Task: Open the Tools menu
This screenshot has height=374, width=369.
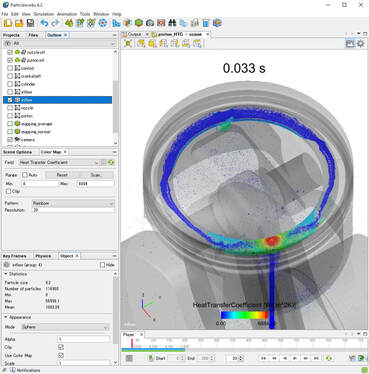Action: [85, 14]
